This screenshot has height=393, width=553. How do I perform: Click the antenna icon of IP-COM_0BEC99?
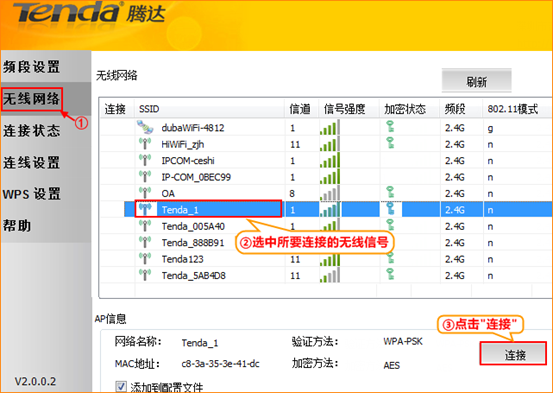(x=145, y=176)
